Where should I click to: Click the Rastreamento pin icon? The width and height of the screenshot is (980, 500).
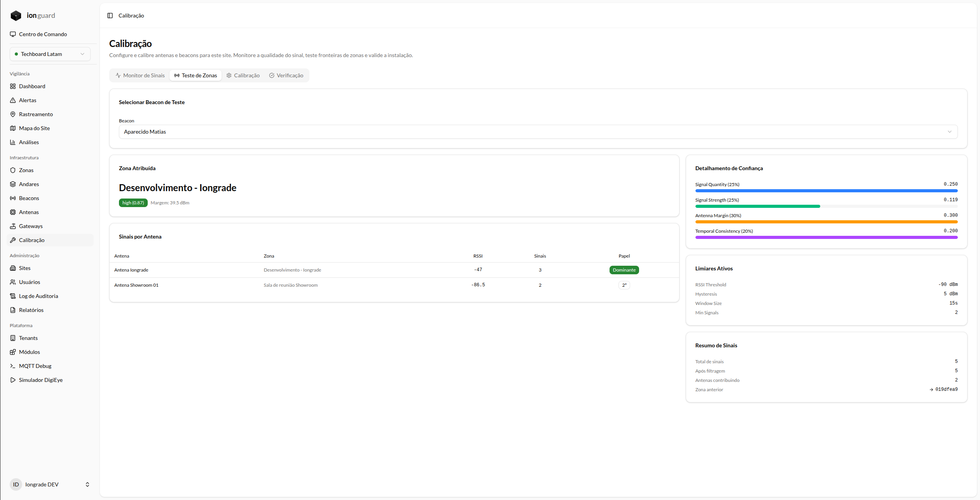point(13,114)
